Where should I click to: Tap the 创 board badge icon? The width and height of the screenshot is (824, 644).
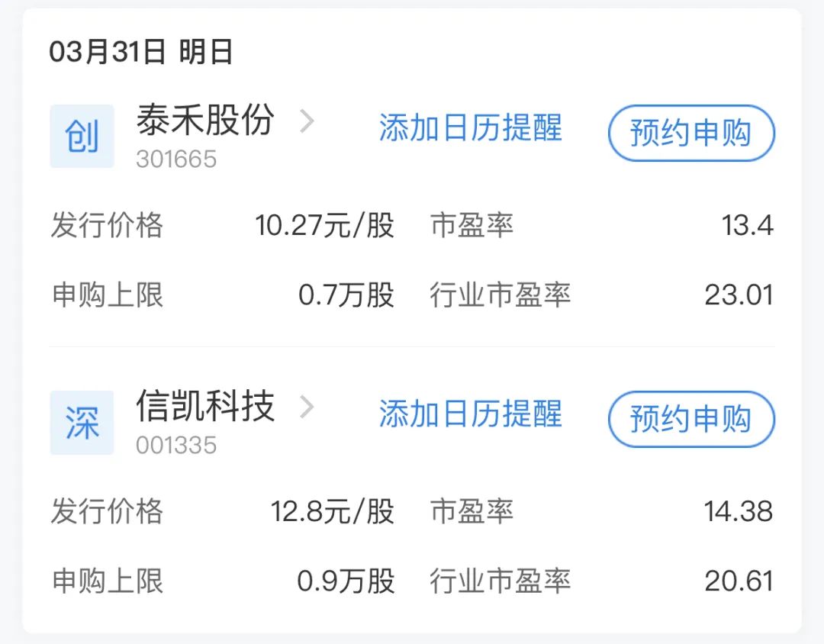[82, 137]
